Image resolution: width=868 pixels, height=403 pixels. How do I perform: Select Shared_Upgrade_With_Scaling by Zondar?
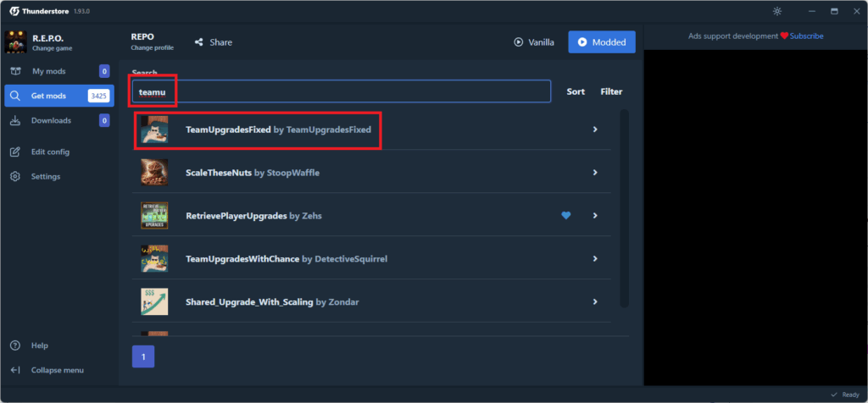pyautogui.click(x=273, y=302)
